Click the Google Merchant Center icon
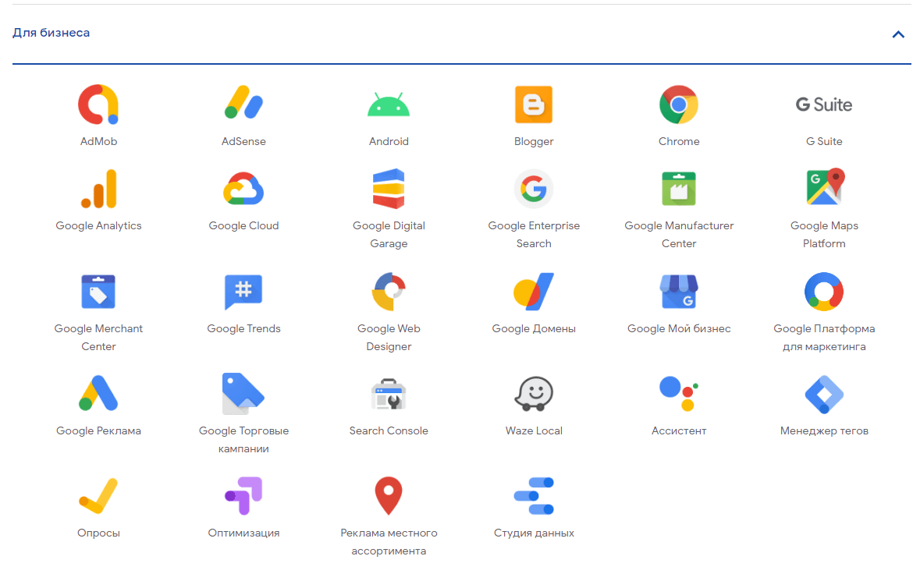 tap(98, 292)
